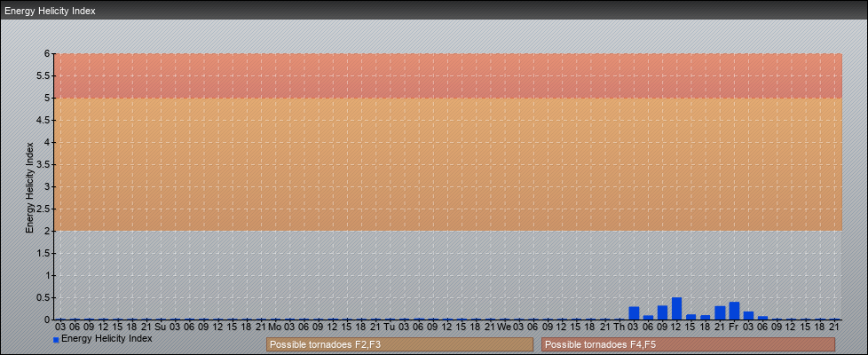Click the Y-axis value 1

coord(48,275)
